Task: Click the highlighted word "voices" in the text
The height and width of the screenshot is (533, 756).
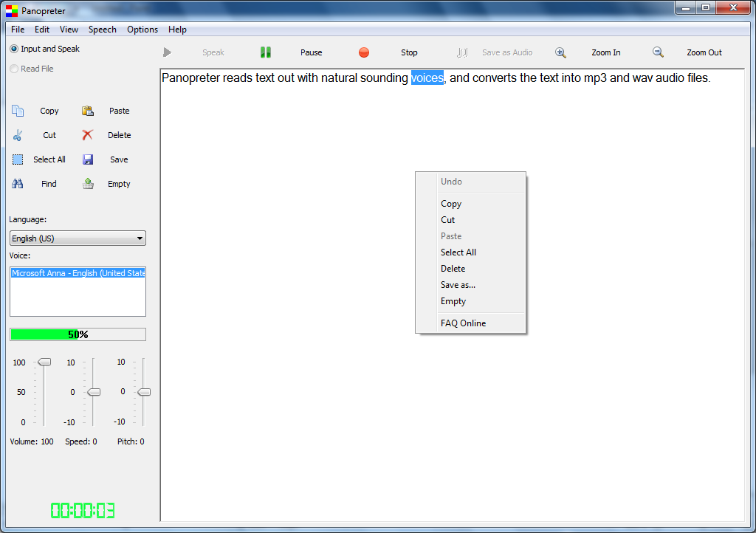Action: coord(427,78)
